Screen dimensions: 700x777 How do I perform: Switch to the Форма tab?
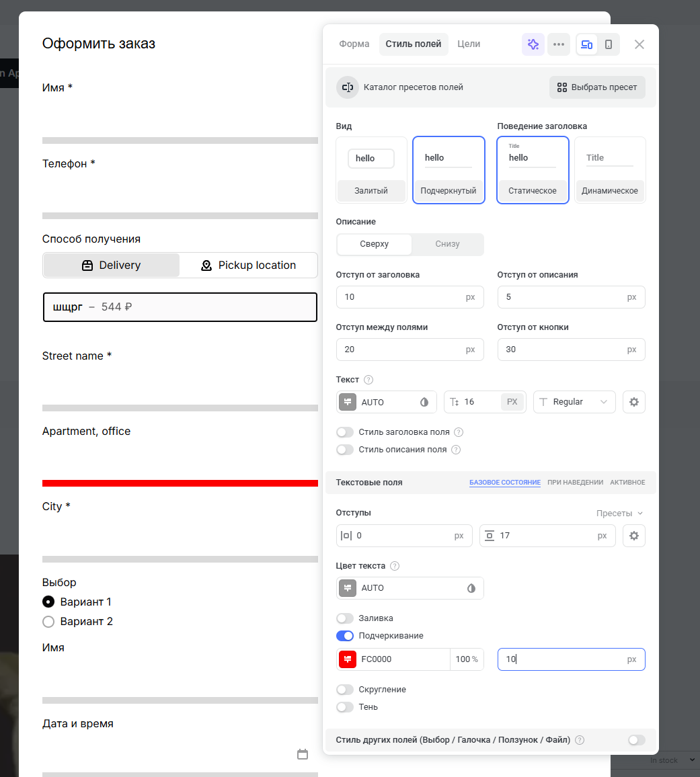[x=354, y=44]
